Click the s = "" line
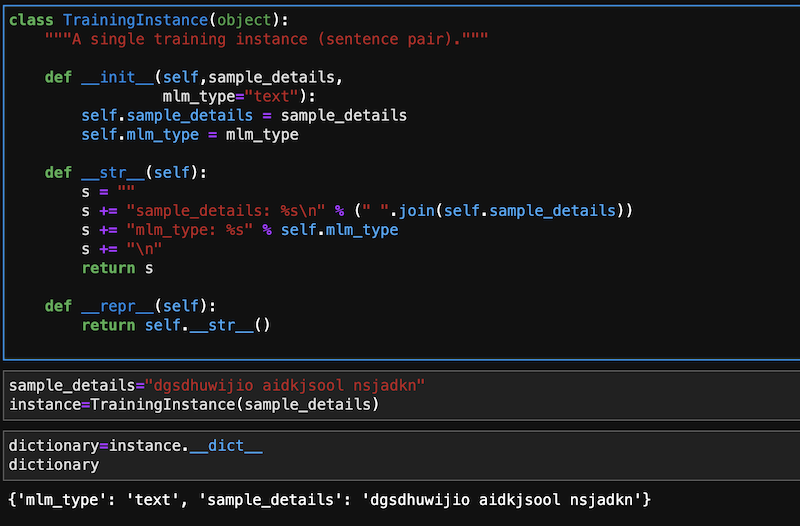 point(108,192)
